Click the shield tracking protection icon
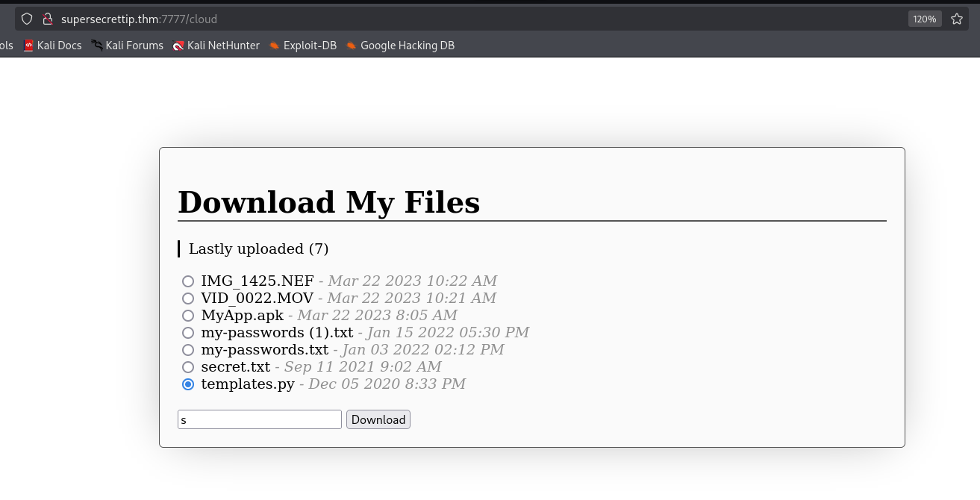The width and height of the screenshot is (980, 500). [x=27, y=19]
